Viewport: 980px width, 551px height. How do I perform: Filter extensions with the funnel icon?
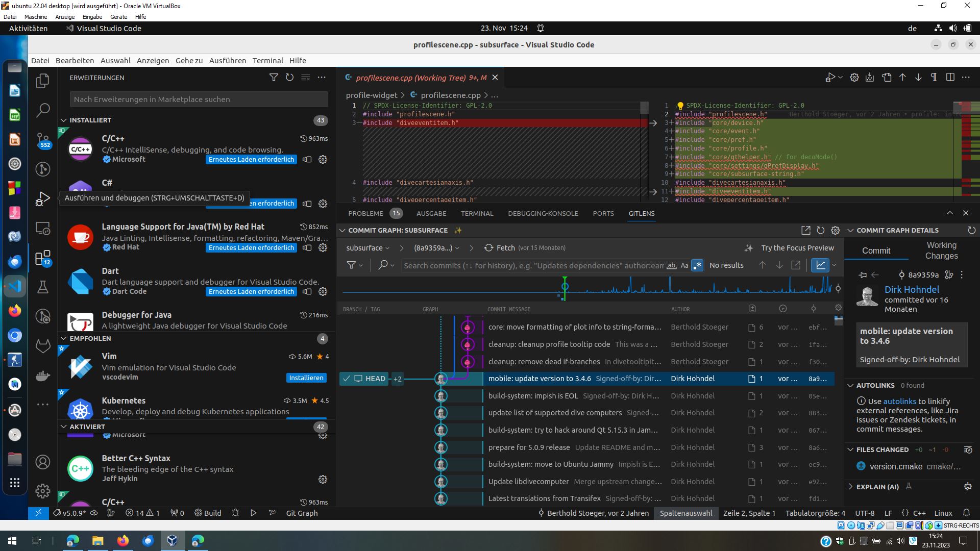274,78
